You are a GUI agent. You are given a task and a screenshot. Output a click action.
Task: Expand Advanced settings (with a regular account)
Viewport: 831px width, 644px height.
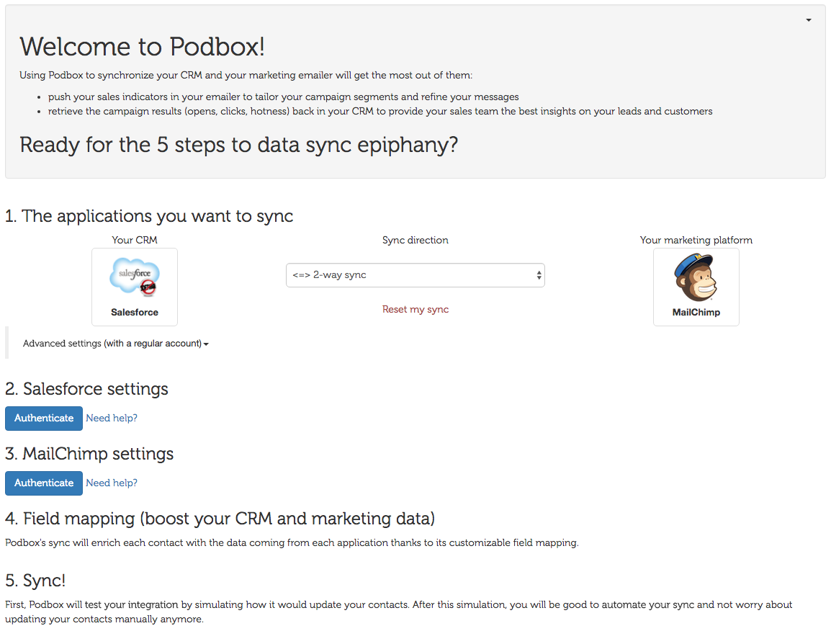[115, 344]
